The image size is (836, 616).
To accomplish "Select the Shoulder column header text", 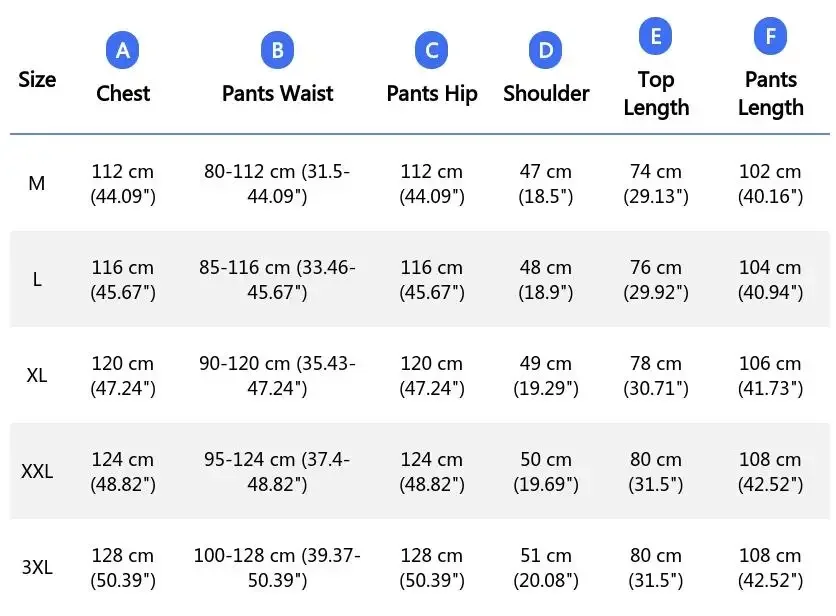I will pyautogui.click(x=546, y=93).
